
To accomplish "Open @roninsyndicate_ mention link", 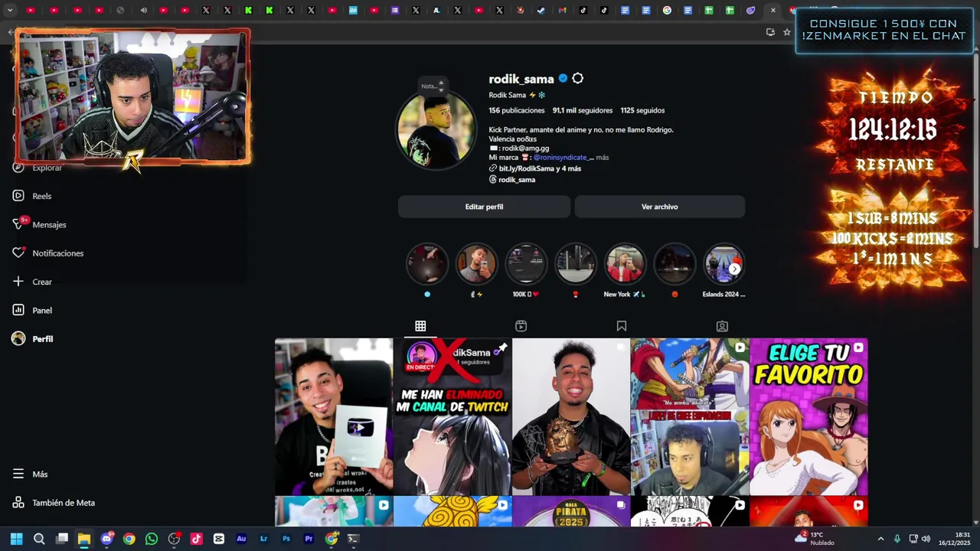I will coord(562,157).
